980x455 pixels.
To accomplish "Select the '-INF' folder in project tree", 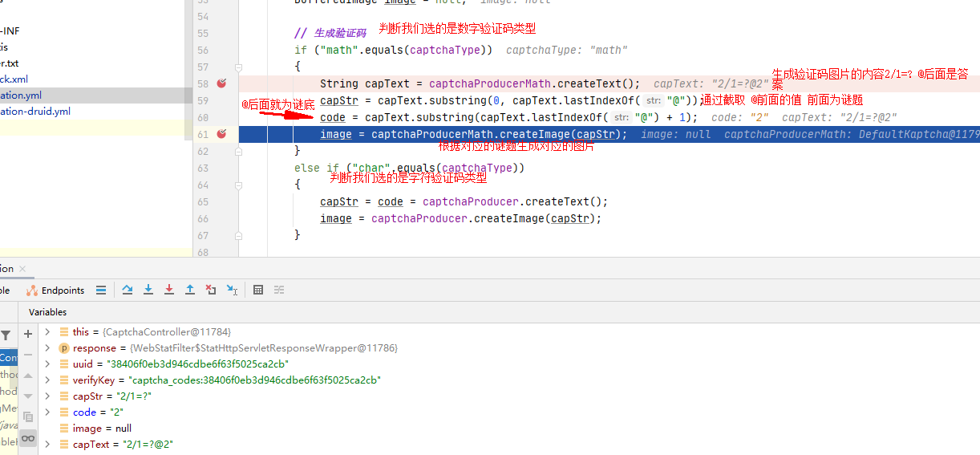I will (x=10, y=30).
